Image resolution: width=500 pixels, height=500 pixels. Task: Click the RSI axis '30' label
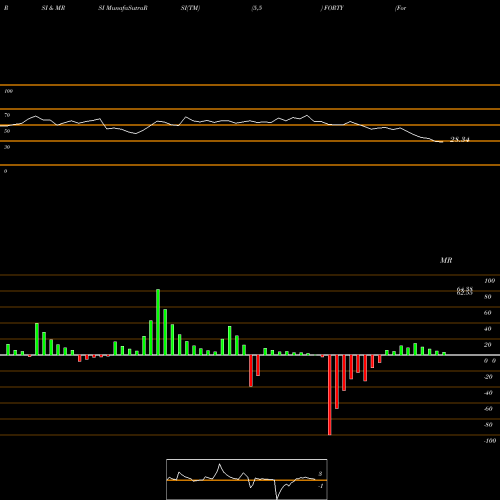7,147
